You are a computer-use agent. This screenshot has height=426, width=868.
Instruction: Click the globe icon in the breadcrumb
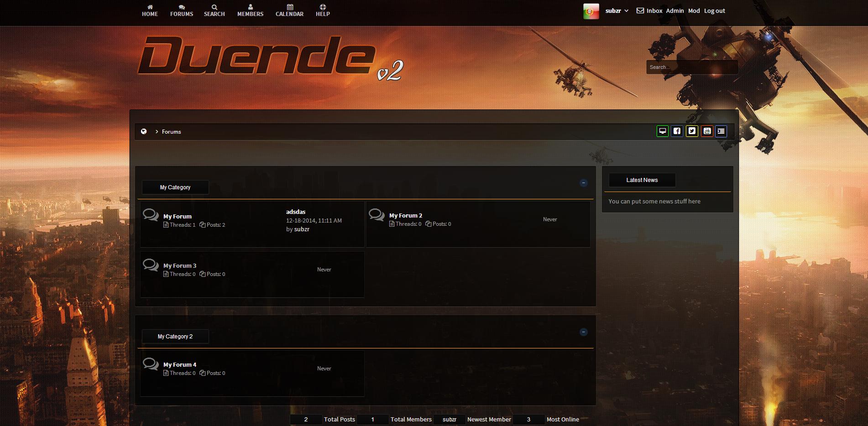click(x=144, y=131)
